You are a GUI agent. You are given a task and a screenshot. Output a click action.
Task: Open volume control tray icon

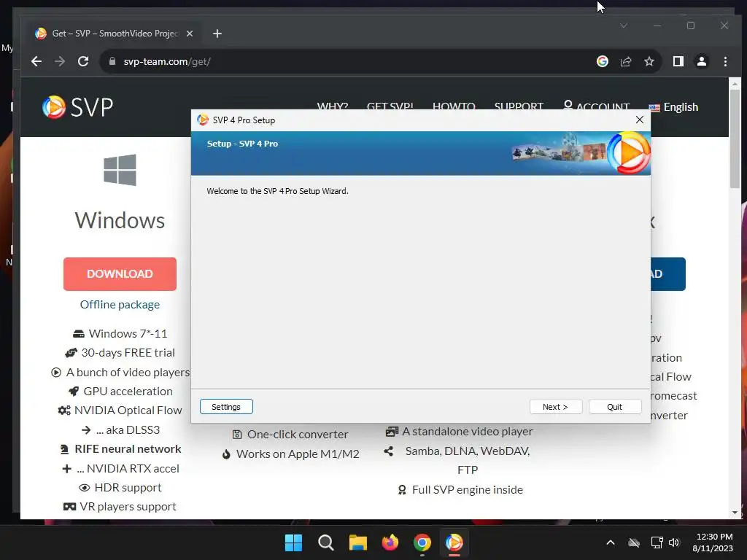[x=674, y=542]
